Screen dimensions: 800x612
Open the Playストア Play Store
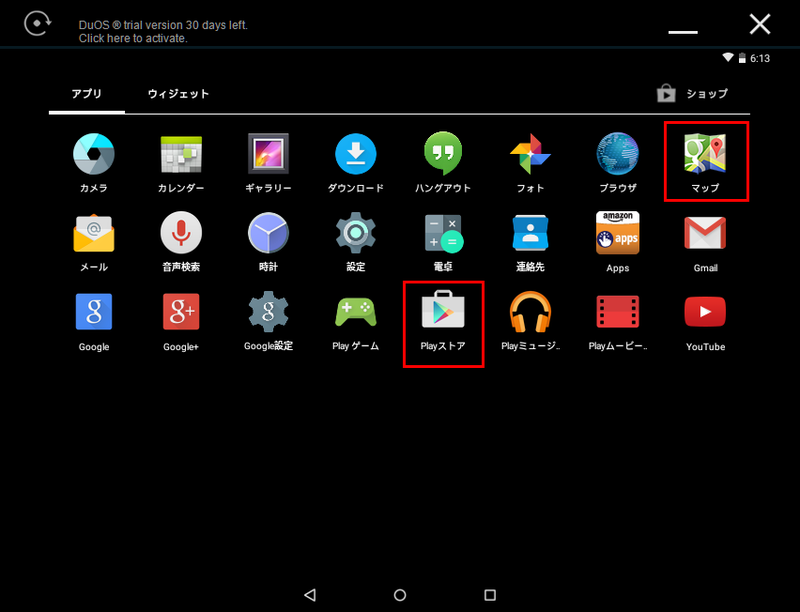coord(443,321)
